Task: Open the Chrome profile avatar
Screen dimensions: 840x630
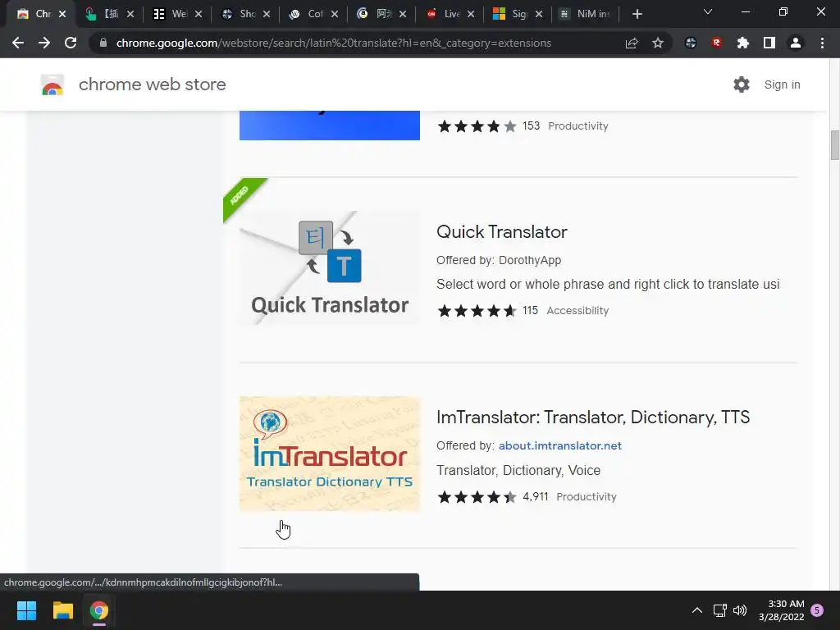Action: (x=796, y=43)
